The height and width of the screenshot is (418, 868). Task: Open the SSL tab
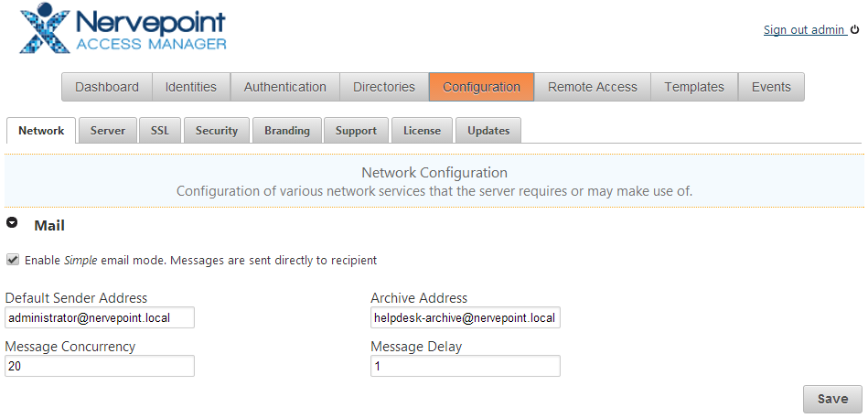[160, 131]
